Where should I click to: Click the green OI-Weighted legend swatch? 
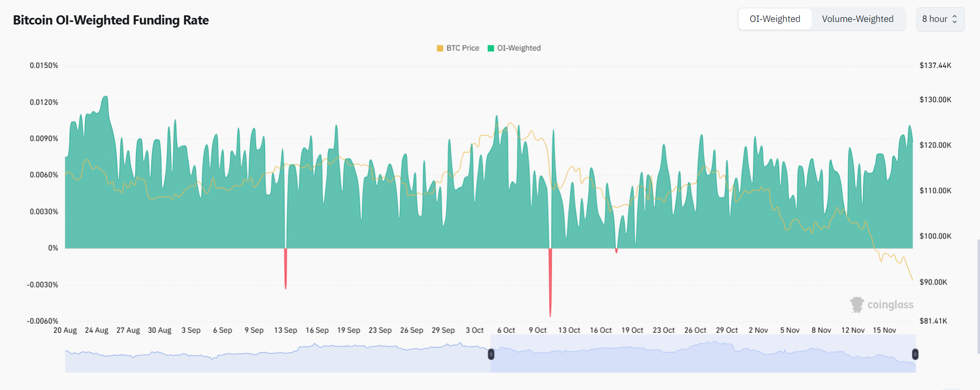coord(491,48)
